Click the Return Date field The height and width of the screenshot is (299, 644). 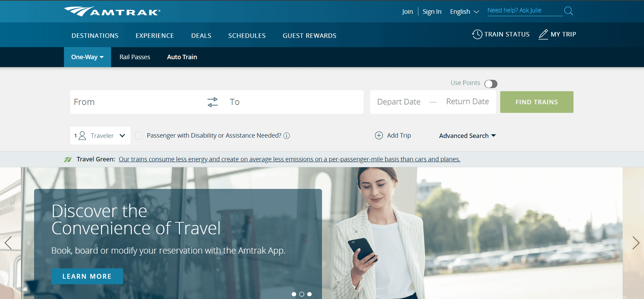click(468, 102)
